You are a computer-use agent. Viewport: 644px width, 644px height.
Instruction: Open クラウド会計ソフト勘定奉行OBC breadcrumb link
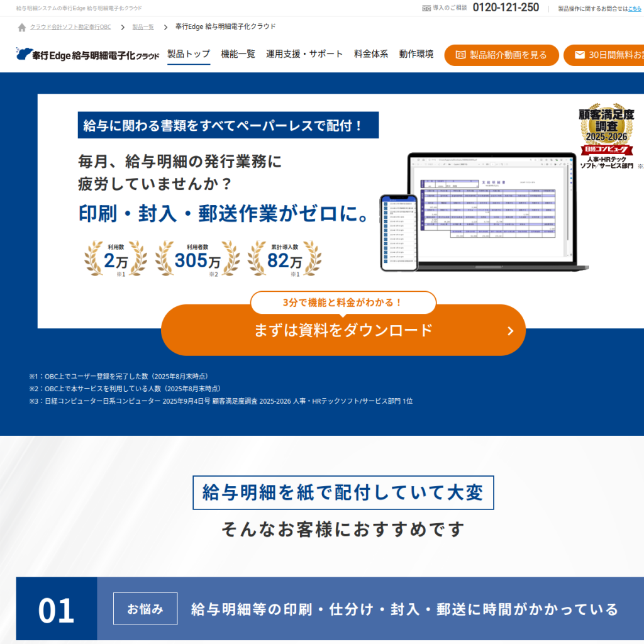point(70,27)
